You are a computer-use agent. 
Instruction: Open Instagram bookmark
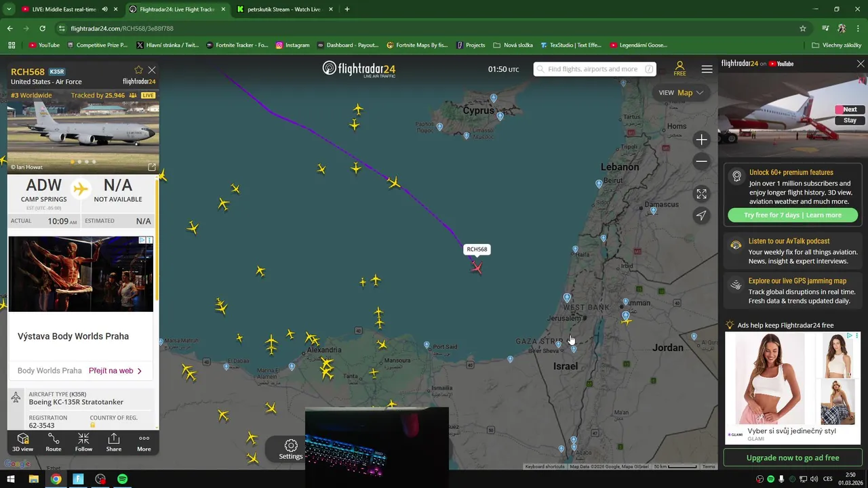[292, 45]
